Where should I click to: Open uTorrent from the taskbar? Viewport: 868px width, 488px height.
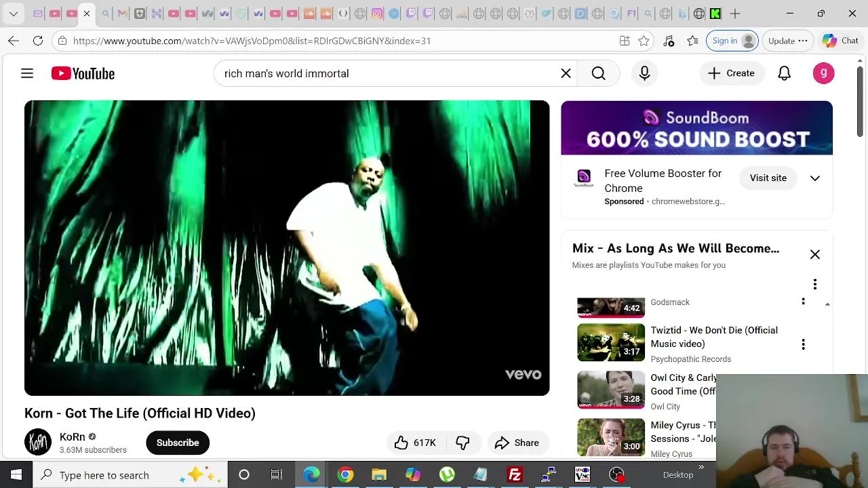click(x=447, y=475)
